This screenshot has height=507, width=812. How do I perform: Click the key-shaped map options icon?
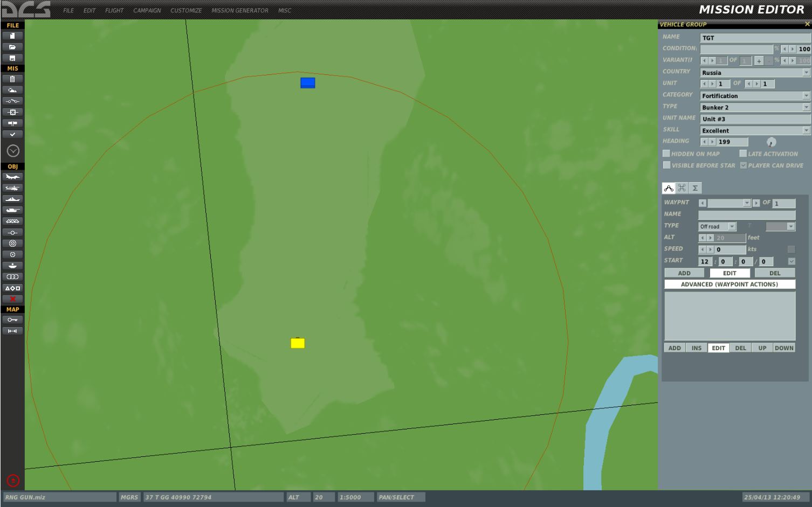click(12, 320)
